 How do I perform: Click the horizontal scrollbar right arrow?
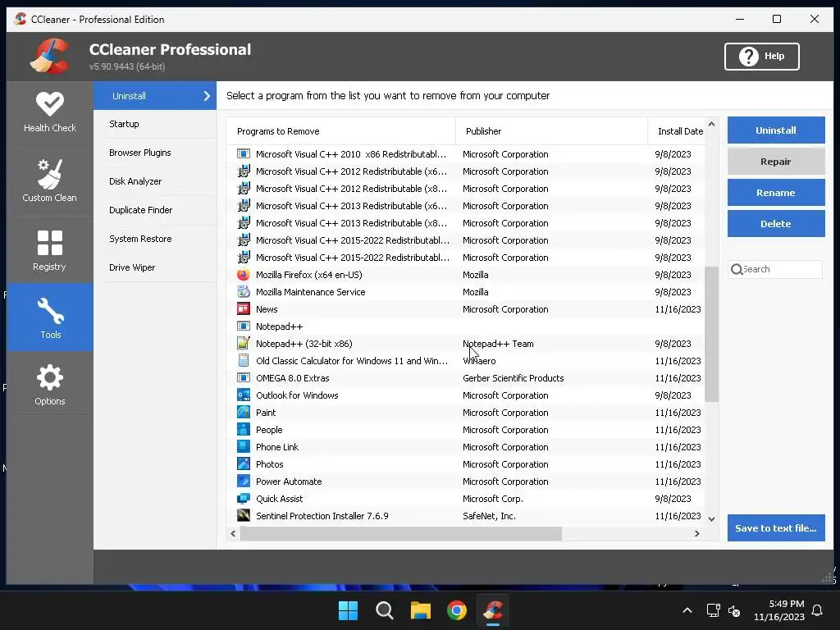tap(697, 533)
